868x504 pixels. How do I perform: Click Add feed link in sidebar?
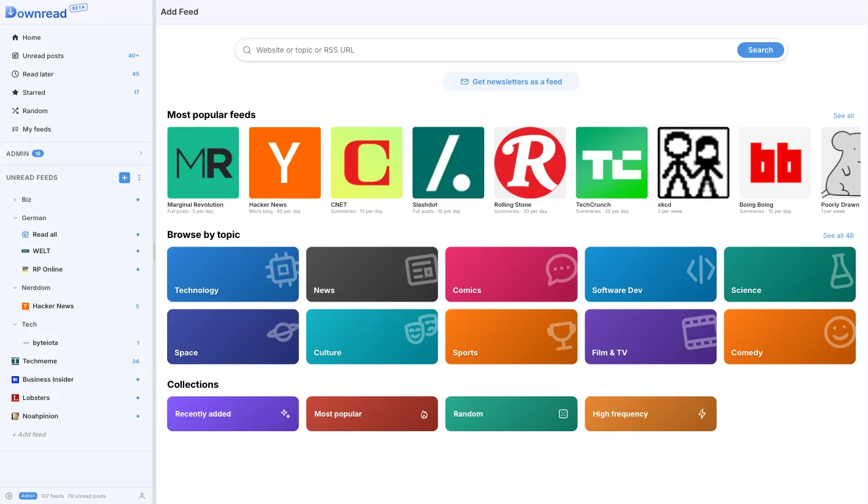click(x=29, y=434)
